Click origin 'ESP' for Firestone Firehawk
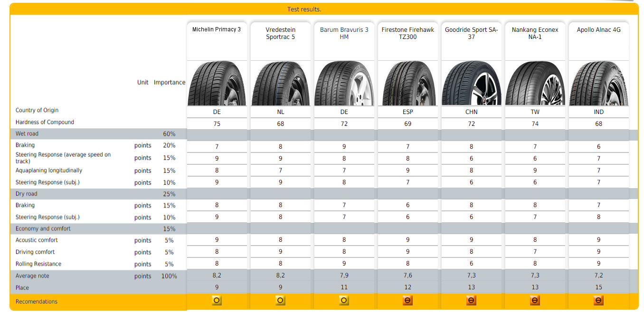The height and width of the screenshot is (314, 644). coord(408,112)
